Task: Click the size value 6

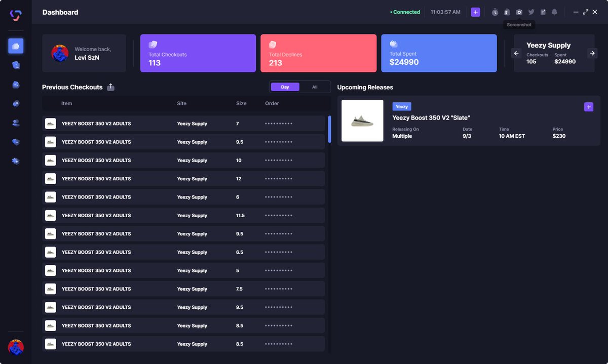Action: (238, 197)
